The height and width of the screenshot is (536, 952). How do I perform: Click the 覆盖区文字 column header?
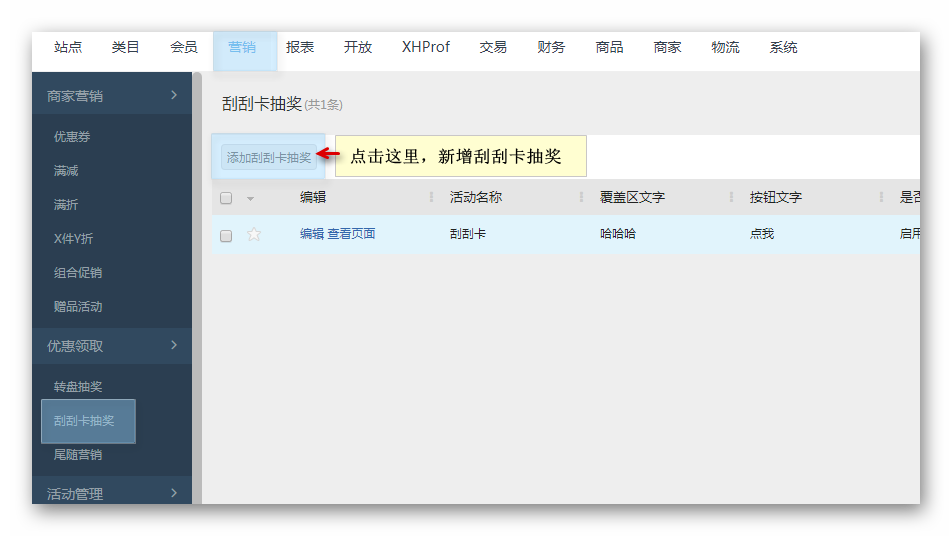coord(632,197)
